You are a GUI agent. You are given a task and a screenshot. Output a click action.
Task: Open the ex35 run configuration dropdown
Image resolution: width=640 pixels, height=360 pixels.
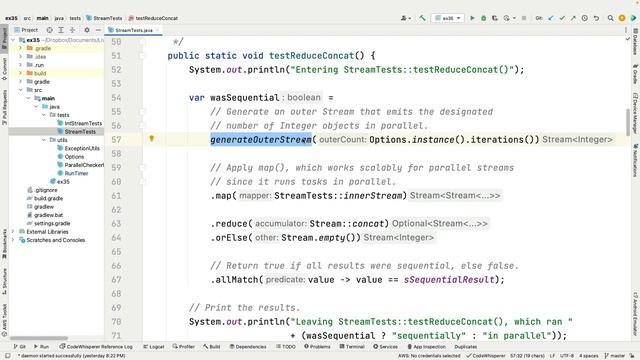pos(448,18)
